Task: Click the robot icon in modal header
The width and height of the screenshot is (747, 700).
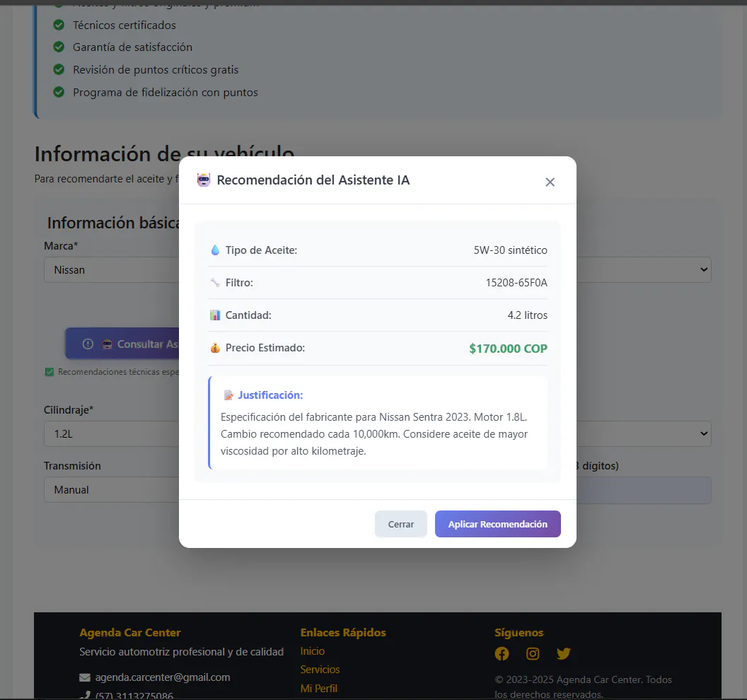Action: [x=204, y=180]
